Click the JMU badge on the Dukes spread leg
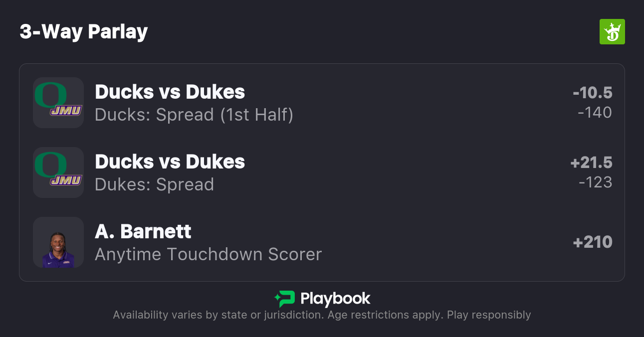 pyautogui.click(x=65, y=180)
